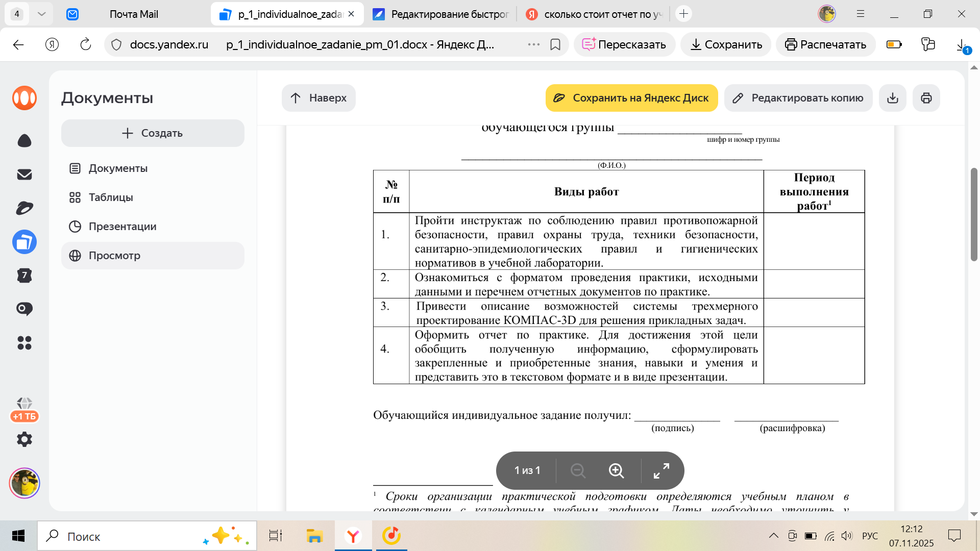Select Таблицы in the documents sidebar

[111, 197]
